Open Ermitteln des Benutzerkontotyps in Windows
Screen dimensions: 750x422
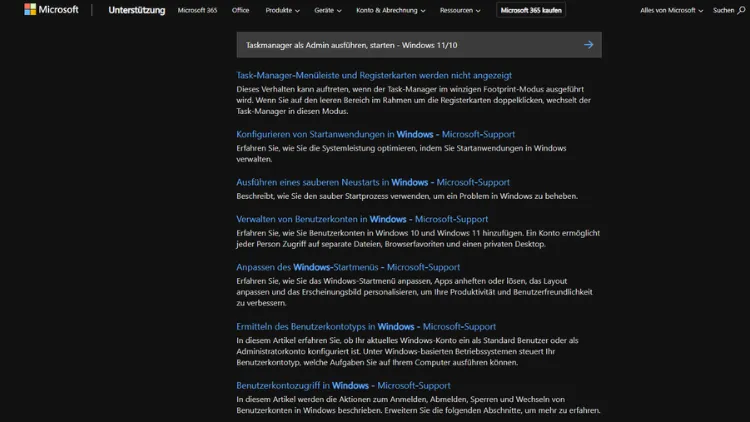point(366,326)
